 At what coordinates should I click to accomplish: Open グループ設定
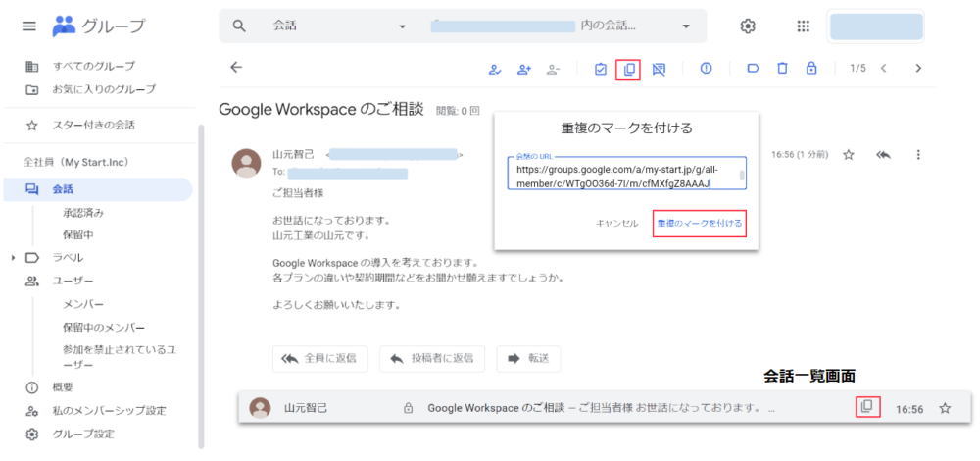[83, 435]
